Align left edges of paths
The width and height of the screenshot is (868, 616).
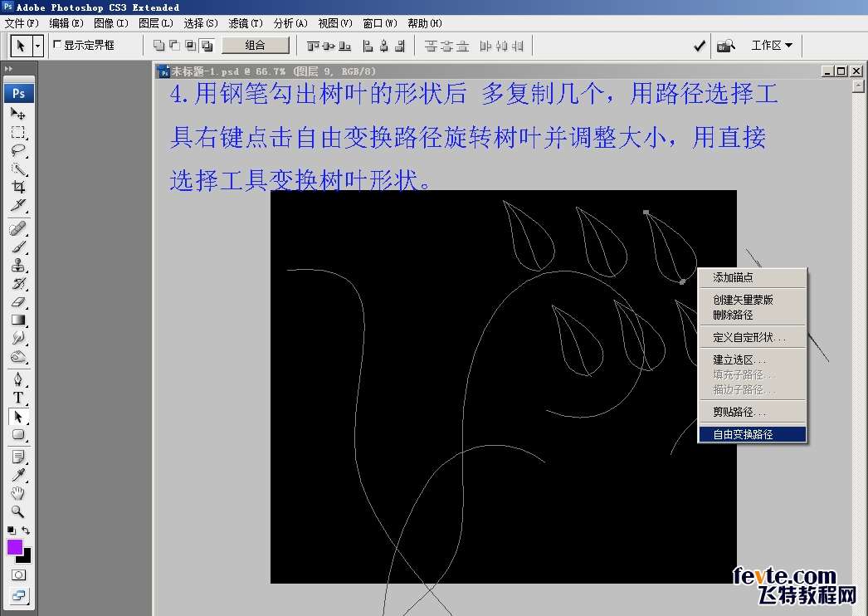point(368,46)
